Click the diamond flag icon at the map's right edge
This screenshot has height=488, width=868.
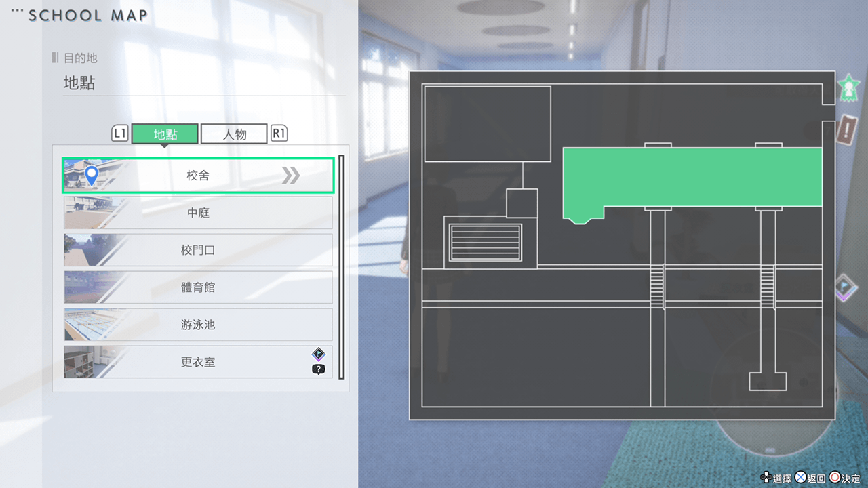pos(846,288)
